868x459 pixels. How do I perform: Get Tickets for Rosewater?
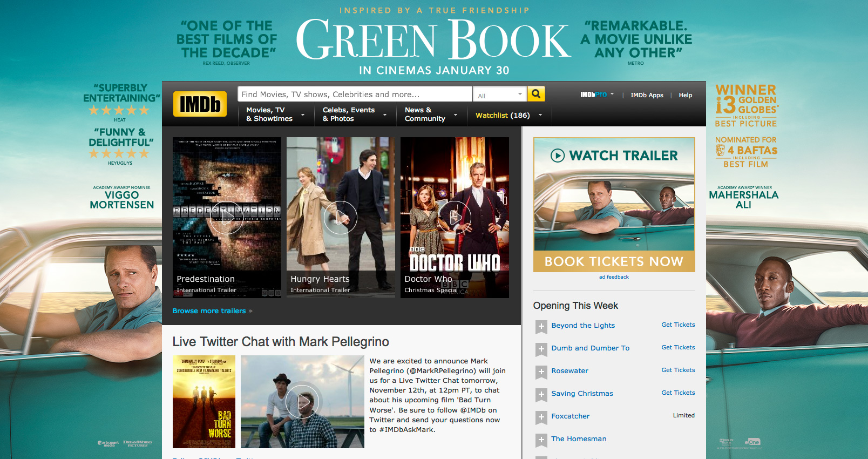(678, 370)
